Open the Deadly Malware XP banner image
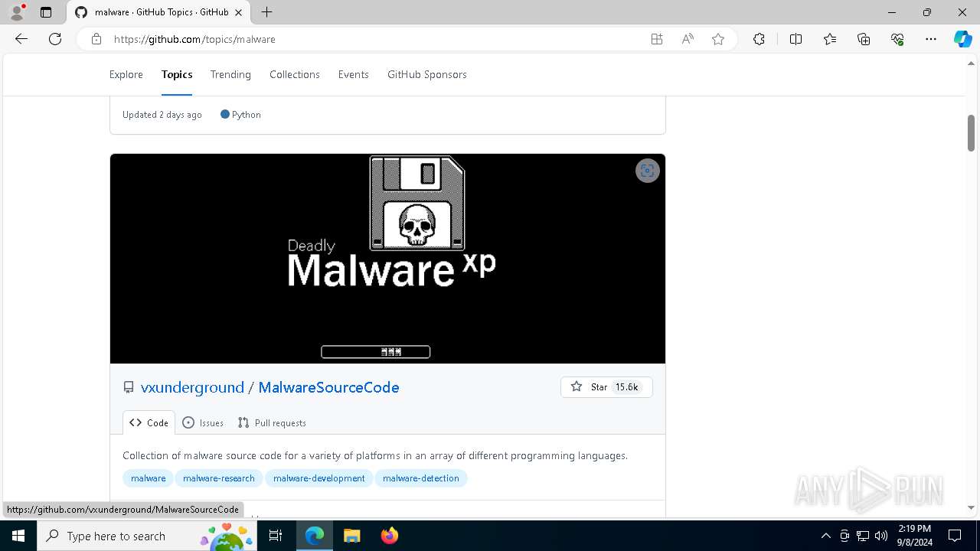The height and width of the screenshot is (551, 980). click(387, 259)
